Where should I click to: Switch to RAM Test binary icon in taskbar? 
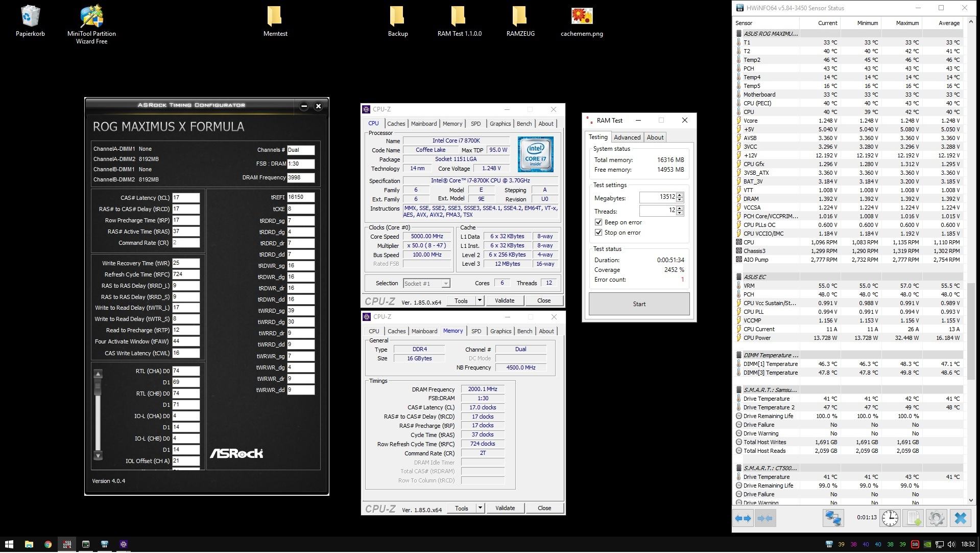pos(67,544)
